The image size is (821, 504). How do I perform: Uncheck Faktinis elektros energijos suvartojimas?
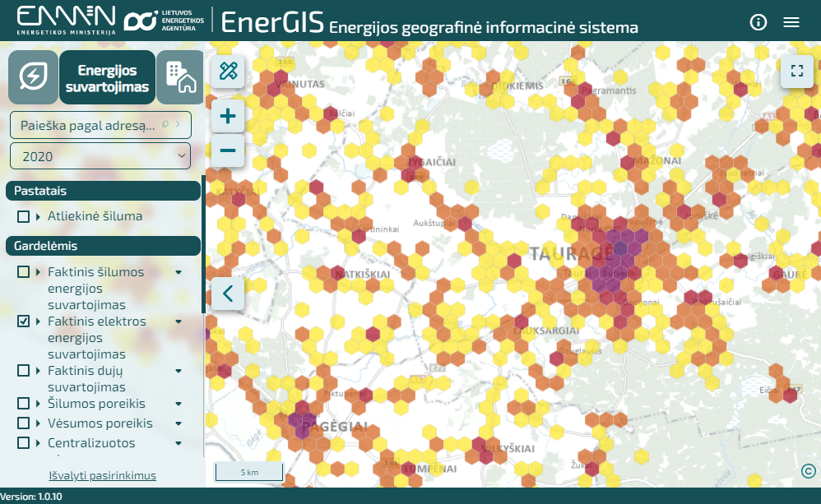click(24, 321)
